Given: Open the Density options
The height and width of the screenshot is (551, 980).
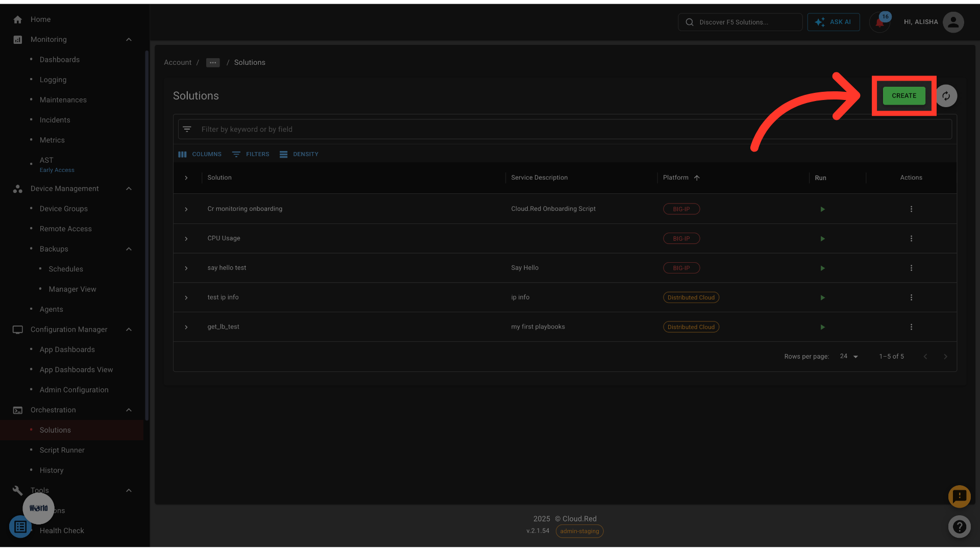Looking at the screenshot, I should 299,154.
